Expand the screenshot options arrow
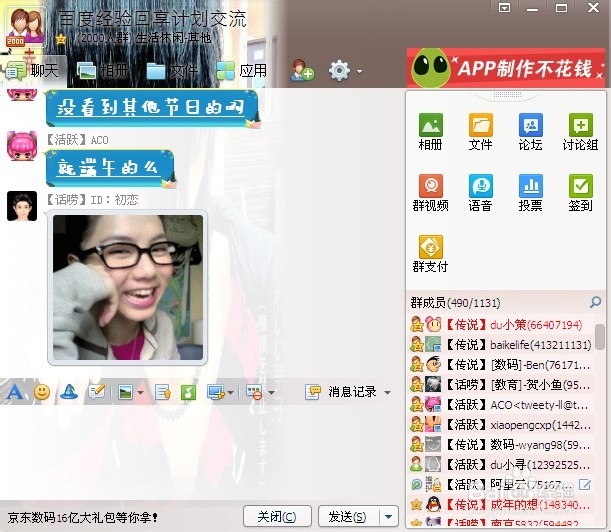Screen dimensions: 611x532 point(230,392)
